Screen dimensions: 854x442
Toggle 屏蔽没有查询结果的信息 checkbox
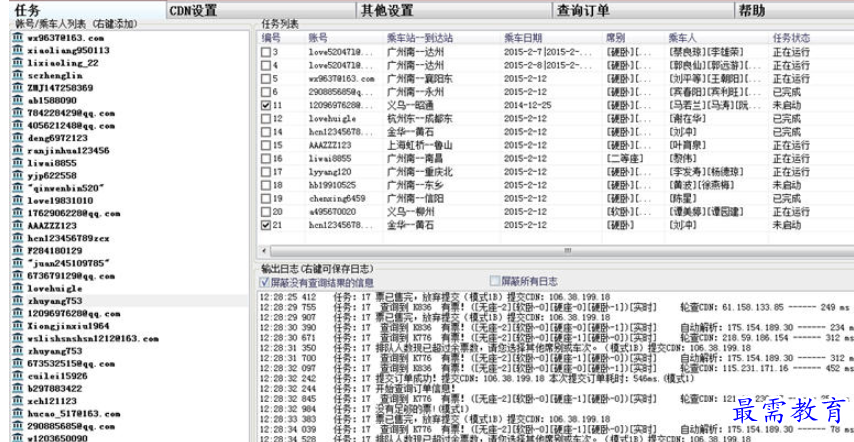[x=265, y=282]
